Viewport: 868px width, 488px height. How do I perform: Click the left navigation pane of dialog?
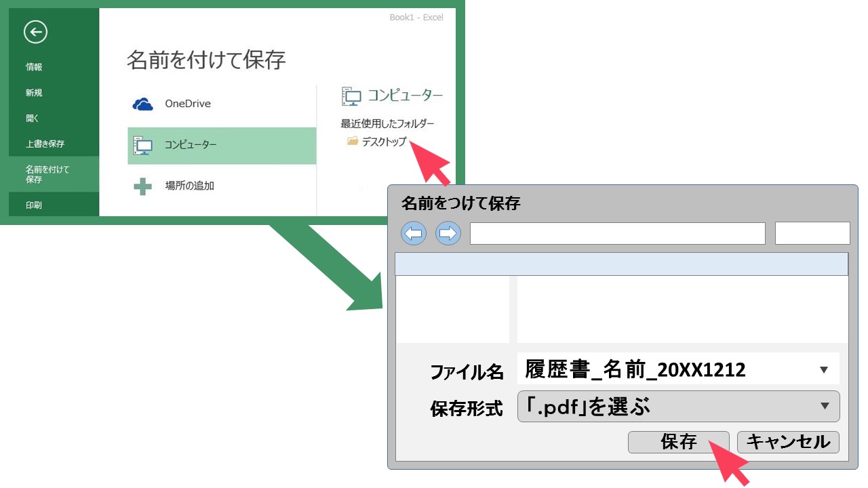click(x=452, y=309)
